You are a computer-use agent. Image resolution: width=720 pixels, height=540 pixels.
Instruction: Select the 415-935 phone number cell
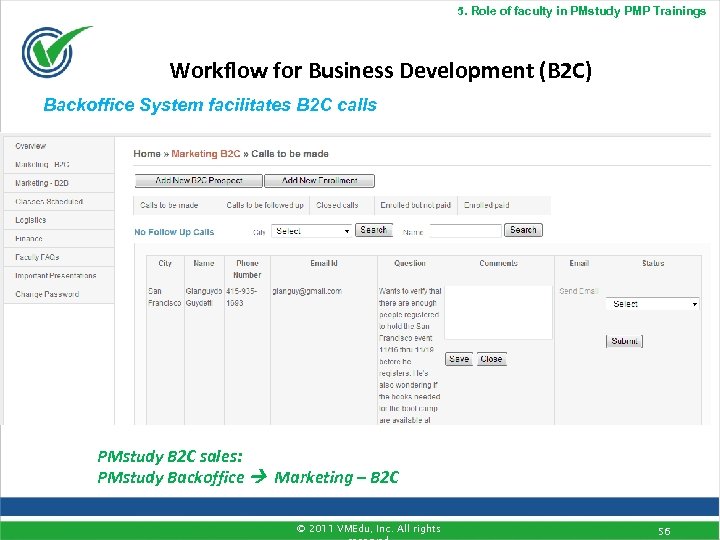click(x=242, y=297)
